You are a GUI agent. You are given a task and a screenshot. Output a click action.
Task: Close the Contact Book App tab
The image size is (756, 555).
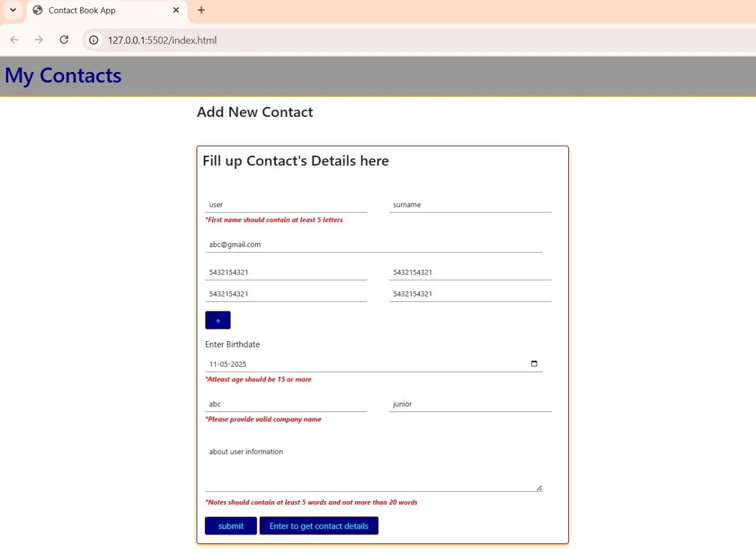click(x=176, y=10)
